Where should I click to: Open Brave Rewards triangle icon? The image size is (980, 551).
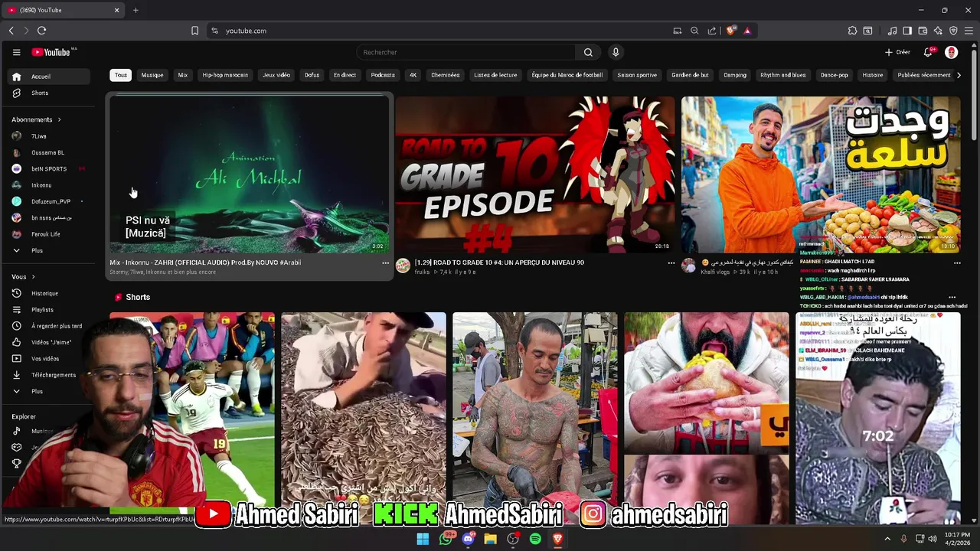coord(747,31)
